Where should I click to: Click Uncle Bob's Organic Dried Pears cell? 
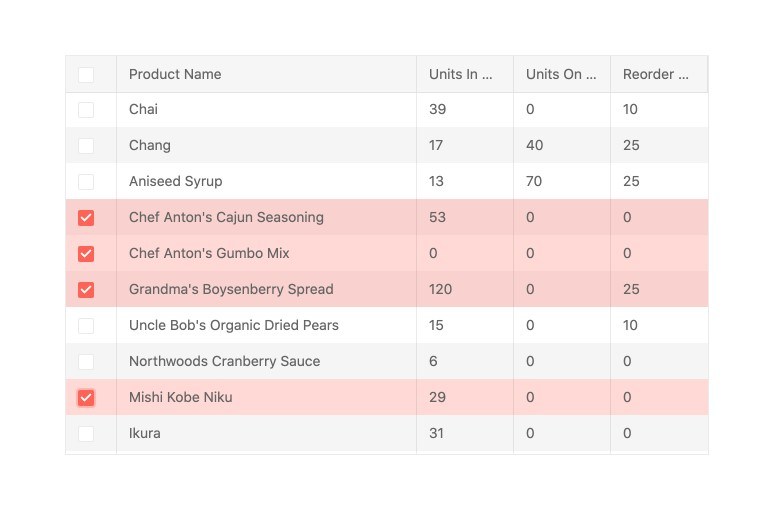[x=233, y=325]
